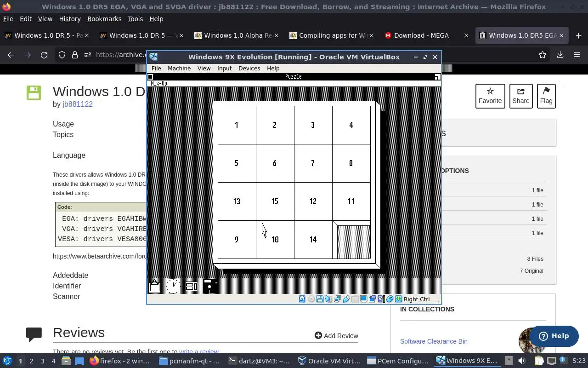The height and width of the screenshot is (368, 588).
Task: Click the Firefox Back arrow
Action: point(11,55)
